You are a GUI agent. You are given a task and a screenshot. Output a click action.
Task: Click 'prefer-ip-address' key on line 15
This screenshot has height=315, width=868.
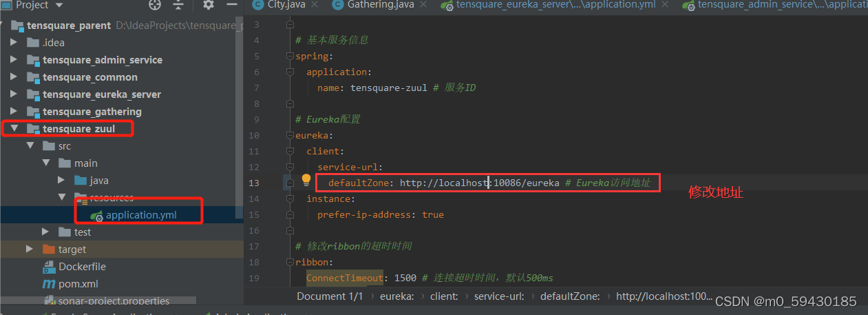363,214
